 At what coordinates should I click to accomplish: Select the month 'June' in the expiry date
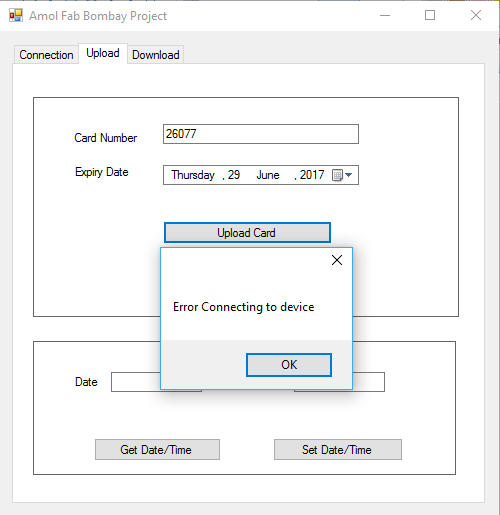268,175
